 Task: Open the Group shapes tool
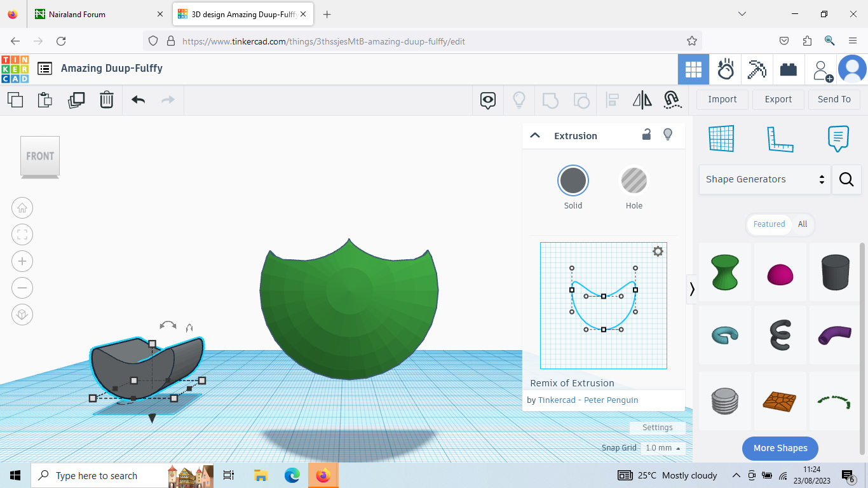(x=550, y=100)
